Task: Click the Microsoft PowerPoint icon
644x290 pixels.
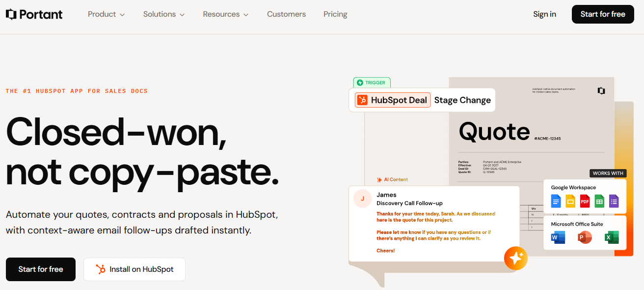Action: tap(585, 238)
